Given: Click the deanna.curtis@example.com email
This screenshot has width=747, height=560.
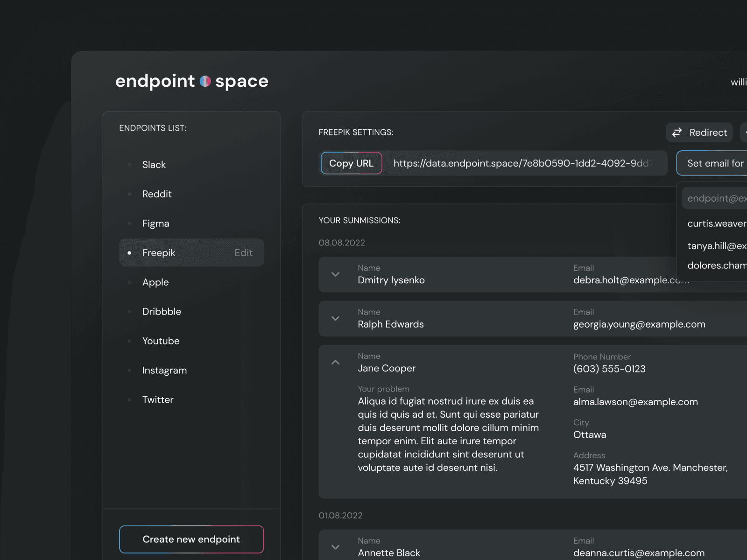Looking at the screenshot, I should (639, 553).
